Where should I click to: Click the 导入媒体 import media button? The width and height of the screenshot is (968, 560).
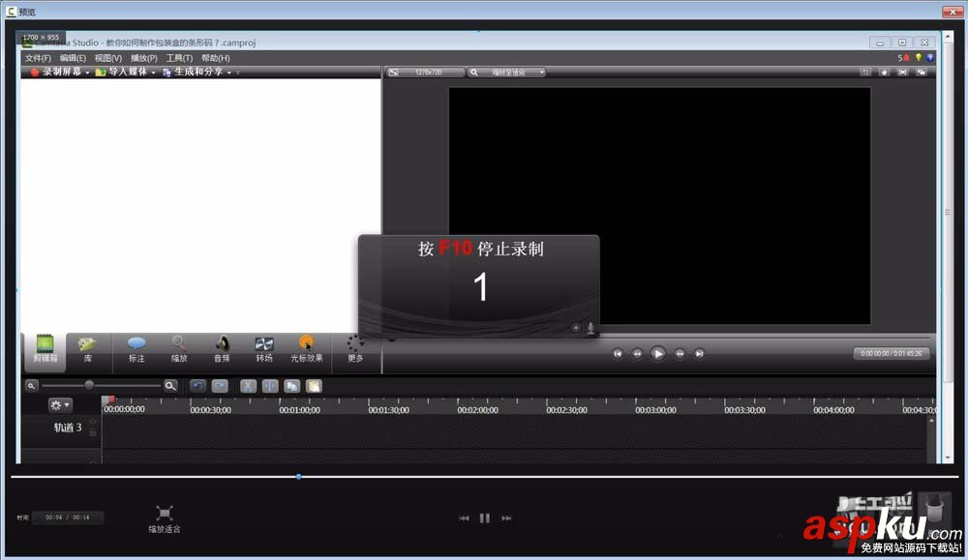pyautogui.click(x=122, y=73)
